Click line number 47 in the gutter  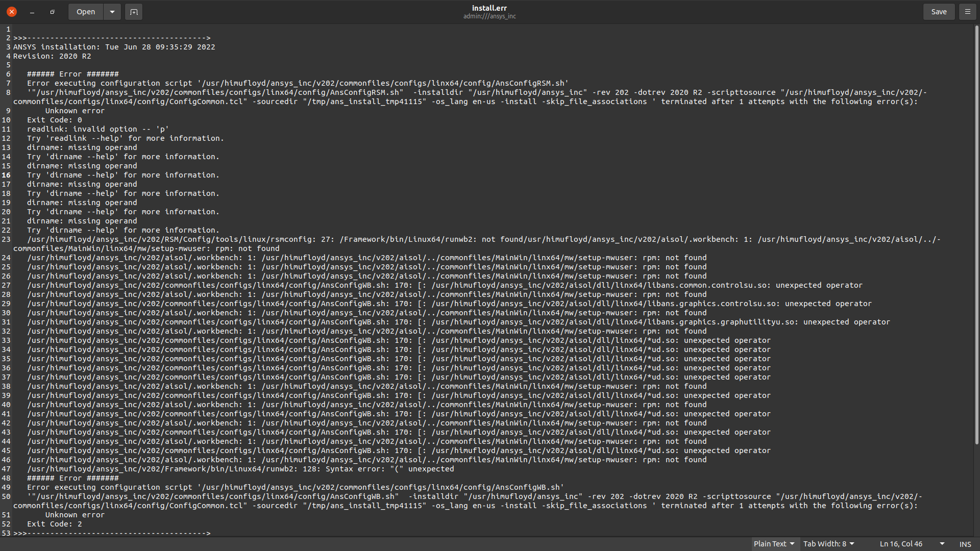(x=6, y=469)
